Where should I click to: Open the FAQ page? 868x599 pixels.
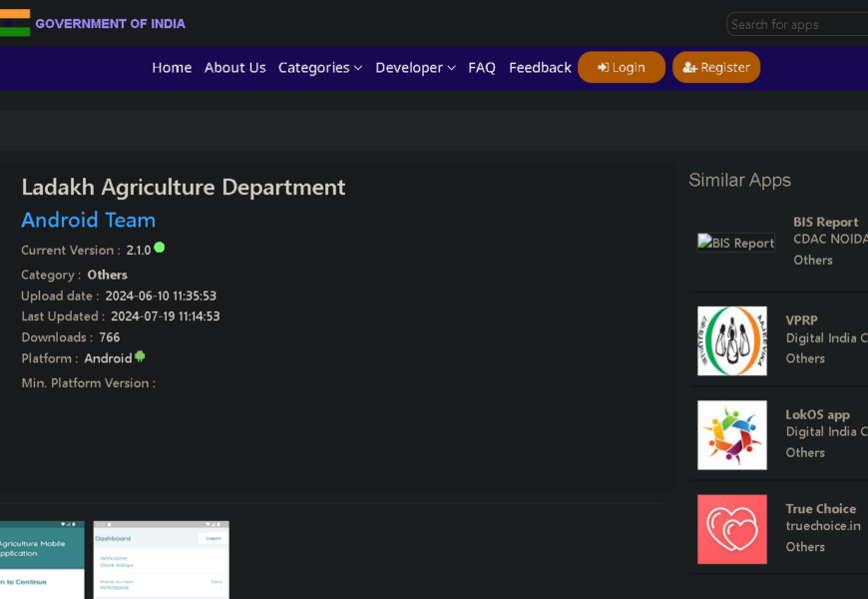click(x=482, y=68)
